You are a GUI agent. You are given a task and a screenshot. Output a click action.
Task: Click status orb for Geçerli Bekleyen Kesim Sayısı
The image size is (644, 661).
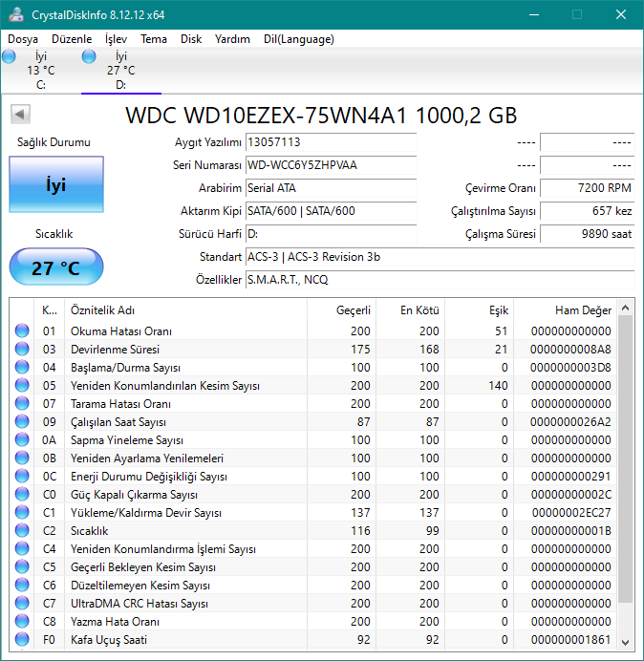click(x=22, y=566)
